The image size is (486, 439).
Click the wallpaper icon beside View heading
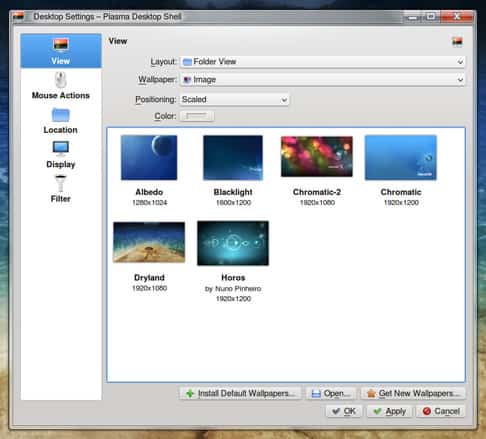(457, 42)
